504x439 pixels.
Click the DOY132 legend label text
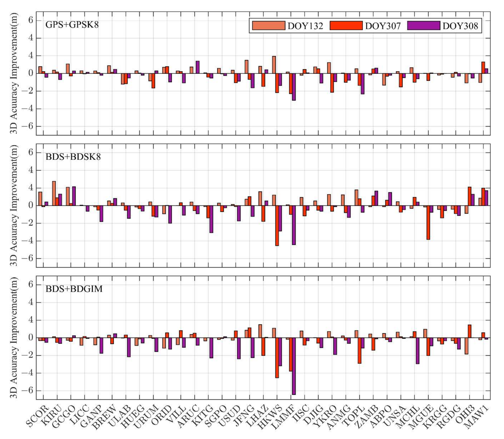click(x=305, y=26)
